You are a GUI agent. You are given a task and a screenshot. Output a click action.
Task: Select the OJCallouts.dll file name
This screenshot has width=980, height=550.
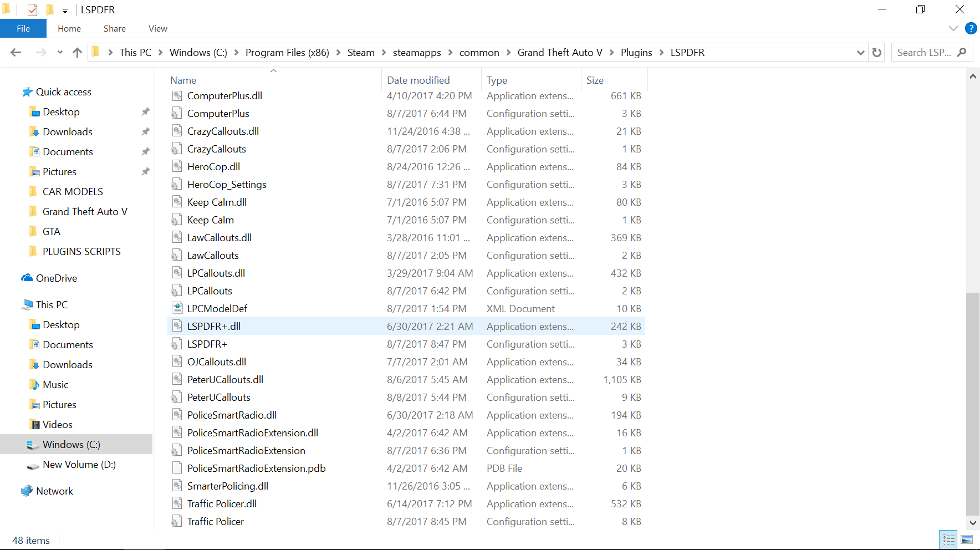pyautogui.click(x=217, y=362)
